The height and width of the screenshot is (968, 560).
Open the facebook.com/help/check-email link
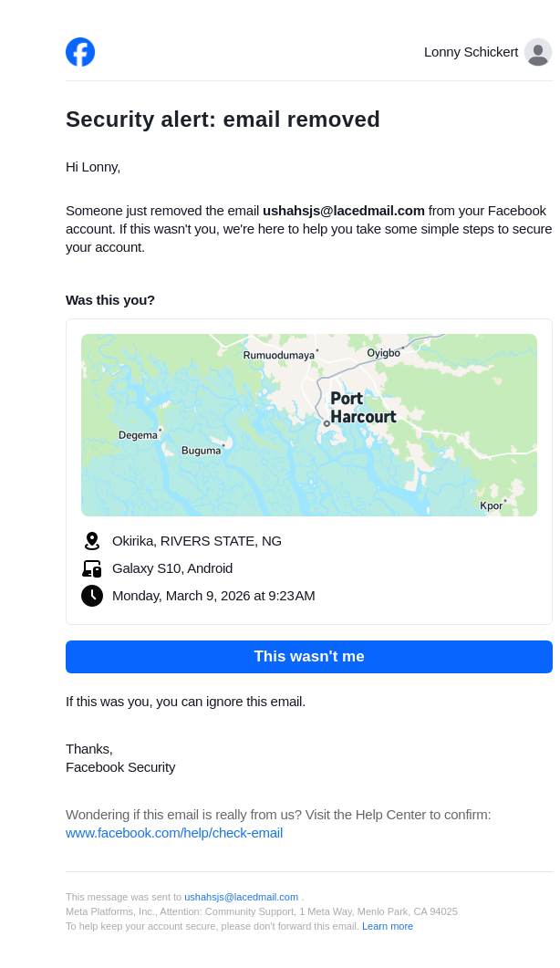[x=174, y=833]
